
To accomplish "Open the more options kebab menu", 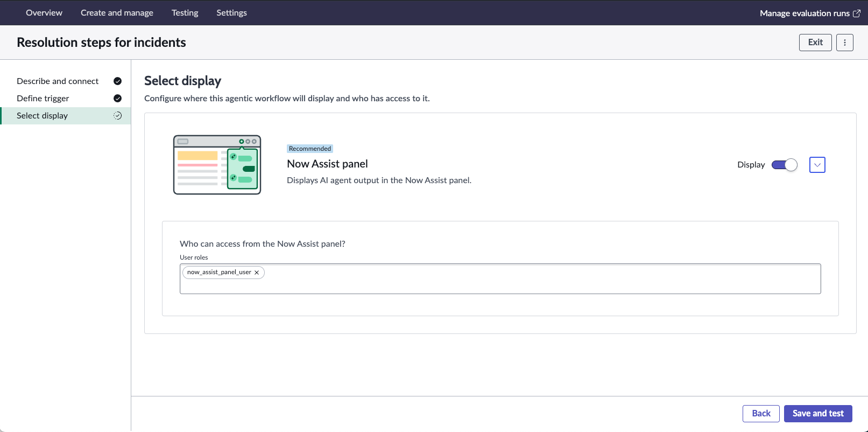I will coord(845,42).
